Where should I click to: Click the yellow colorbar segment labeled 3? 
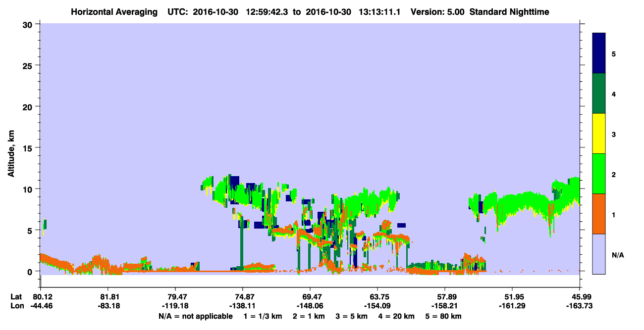(599, 134)
